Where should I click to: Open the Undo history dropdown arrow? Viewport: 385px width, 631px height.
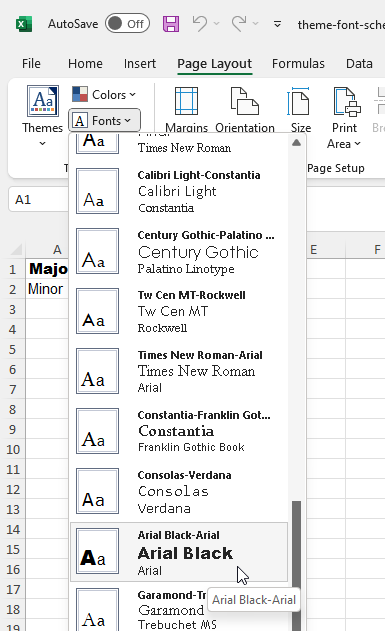coord(216,24)
